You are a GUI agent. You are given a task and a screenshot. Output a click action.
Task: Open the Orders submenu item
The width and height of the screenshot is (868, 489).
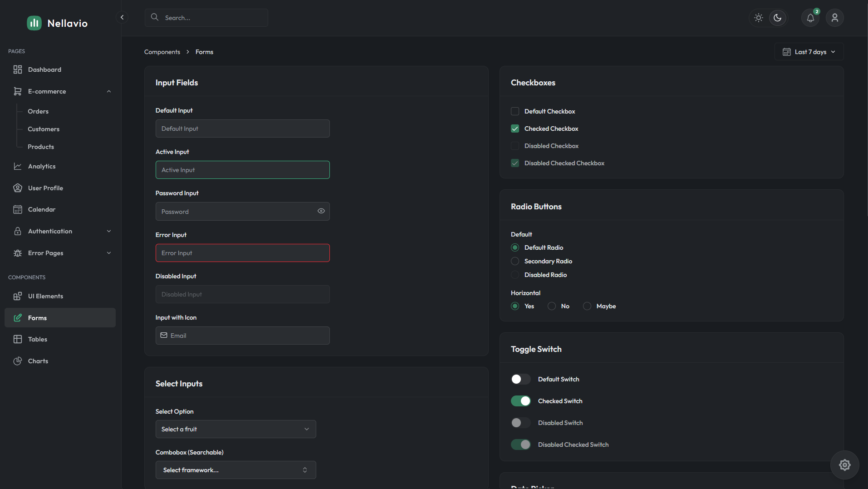(38, 111)
